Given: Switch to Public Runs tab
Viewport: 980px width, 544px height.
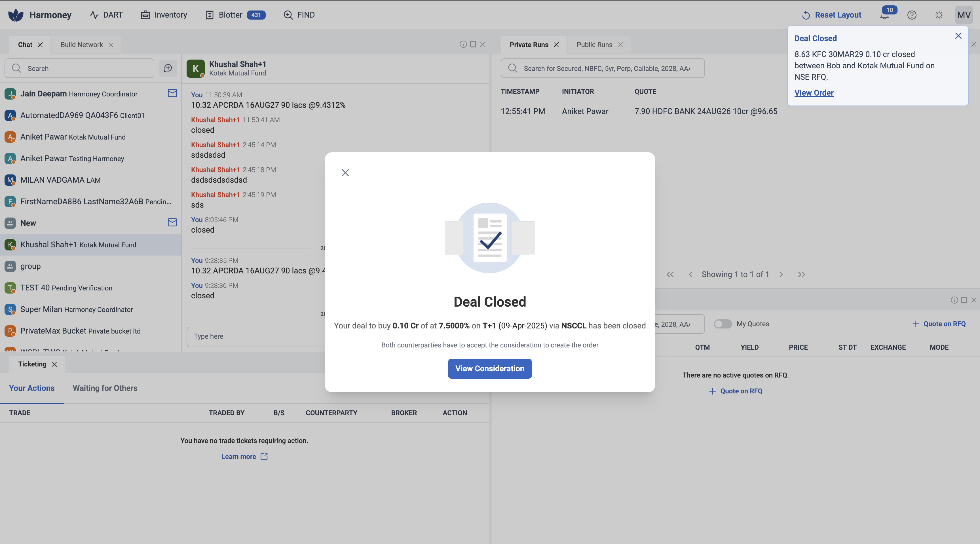Looking at the screenshot, I should (594, 45).
